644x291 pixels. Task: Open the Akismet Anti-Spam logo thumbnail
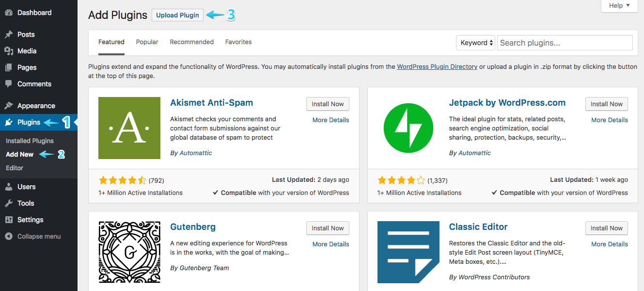click(129, 128)
